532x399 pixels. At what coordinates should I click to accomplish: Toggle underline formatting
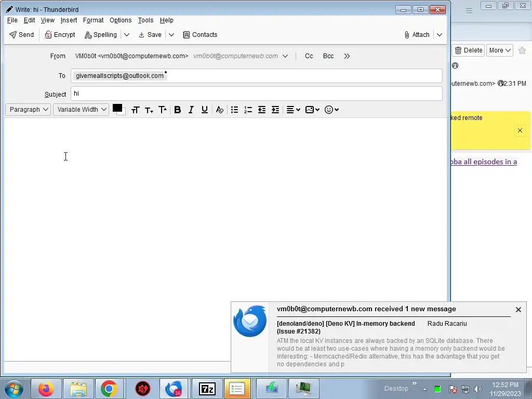(205, 110)
